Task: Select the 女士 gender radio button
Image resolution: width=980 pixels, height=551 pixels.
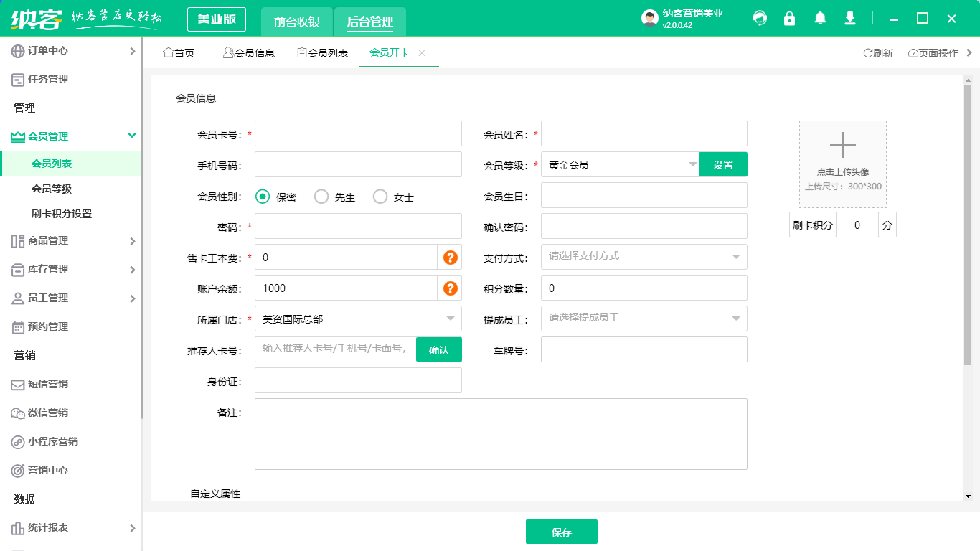Action: pyautogui.click(x=380, y=197)
